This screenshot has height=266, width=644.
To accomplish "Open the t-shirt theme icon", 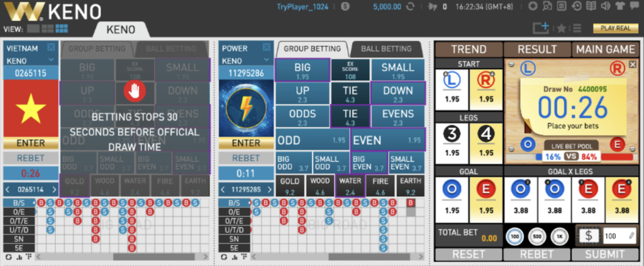I will click(620, 7).
